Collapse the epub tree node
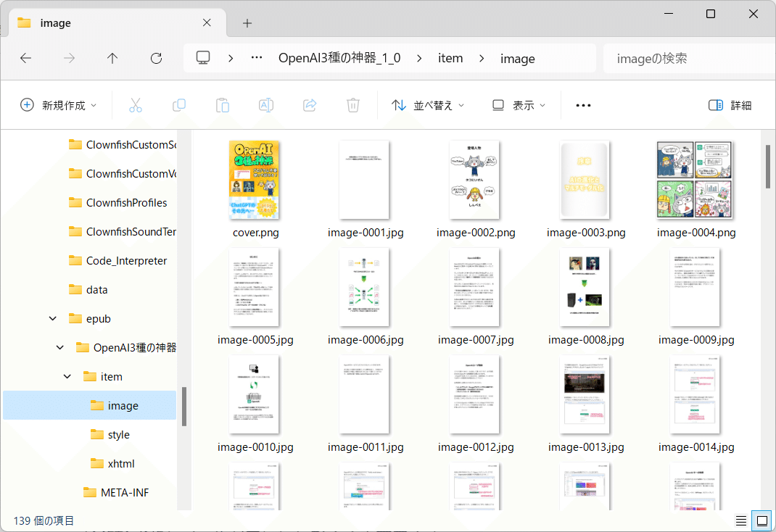The width and height of the screenshot is (776, 532). point(53,319)
